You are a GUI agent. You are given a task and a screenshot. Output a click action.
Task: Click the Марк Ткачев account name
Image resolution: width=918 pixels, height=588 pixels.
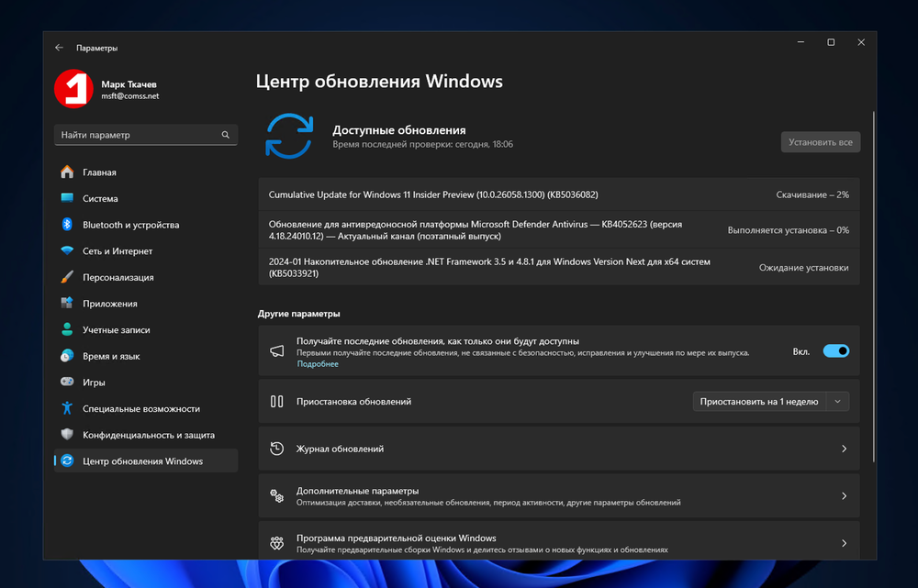[x=129, y=84]
